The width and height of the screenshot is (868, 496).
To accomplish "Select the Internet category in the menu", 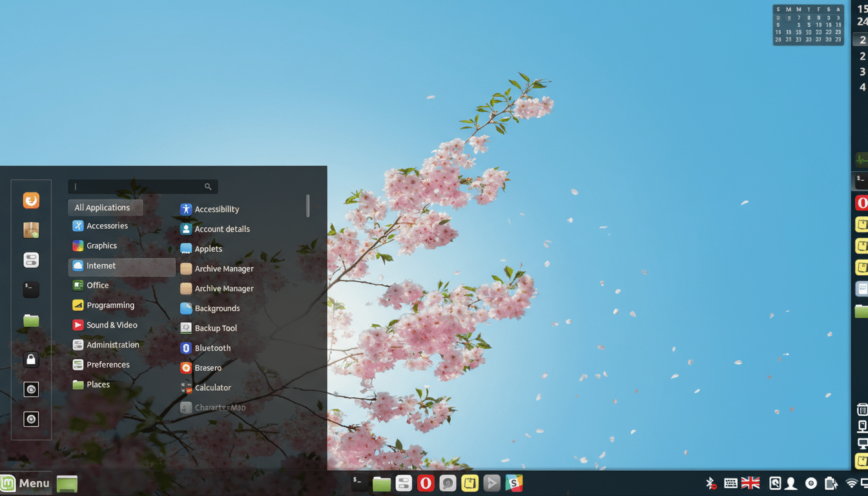I will click(x=100, y=265).
